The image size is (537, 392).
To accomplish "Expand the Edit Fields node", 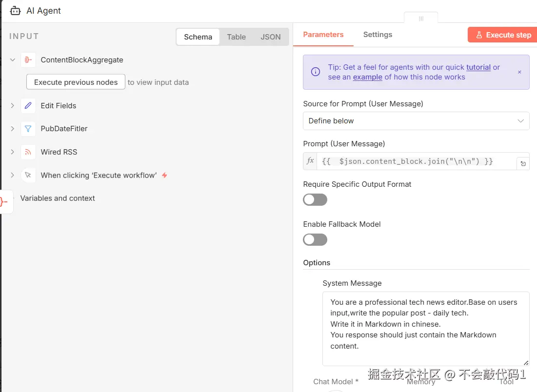I will [x=13, y=105].
